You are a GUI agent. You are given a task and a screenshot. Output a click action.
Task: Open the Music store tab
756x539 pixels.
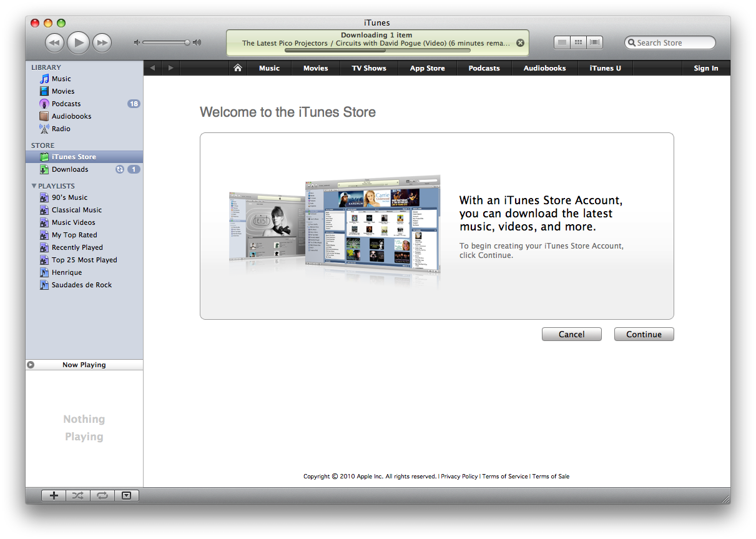point(269,68)
